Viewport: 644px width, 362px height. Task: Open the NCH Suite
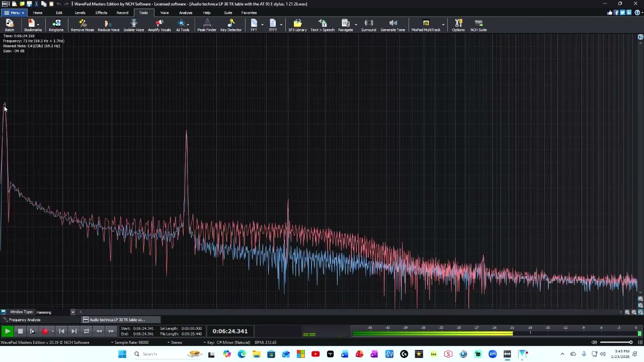478,25
